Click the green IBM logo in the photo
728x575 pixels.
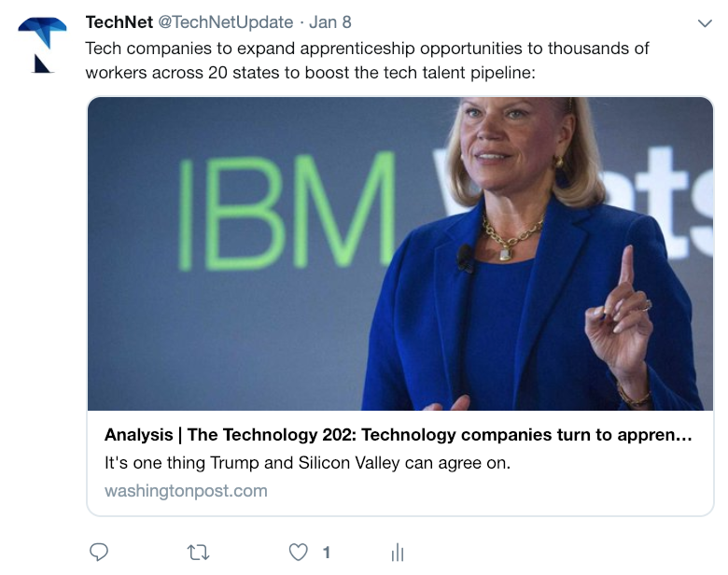pos(287,211)
